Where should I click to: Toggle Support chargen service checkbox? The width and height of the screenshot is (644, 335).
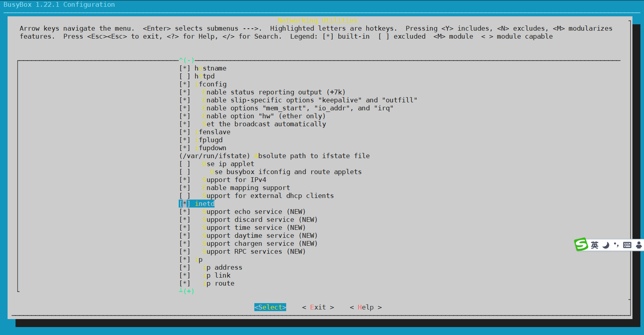point(185,244)
